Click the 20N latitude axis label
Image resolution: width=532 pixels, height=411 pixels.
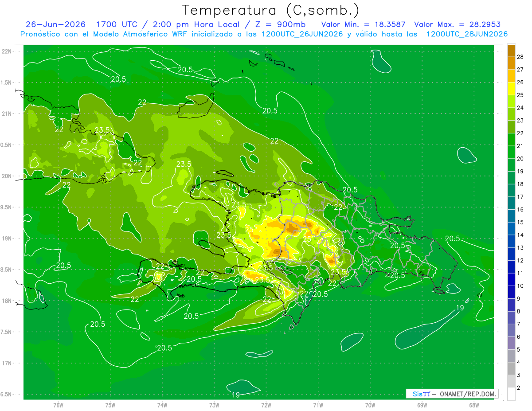tap(8, 176)
